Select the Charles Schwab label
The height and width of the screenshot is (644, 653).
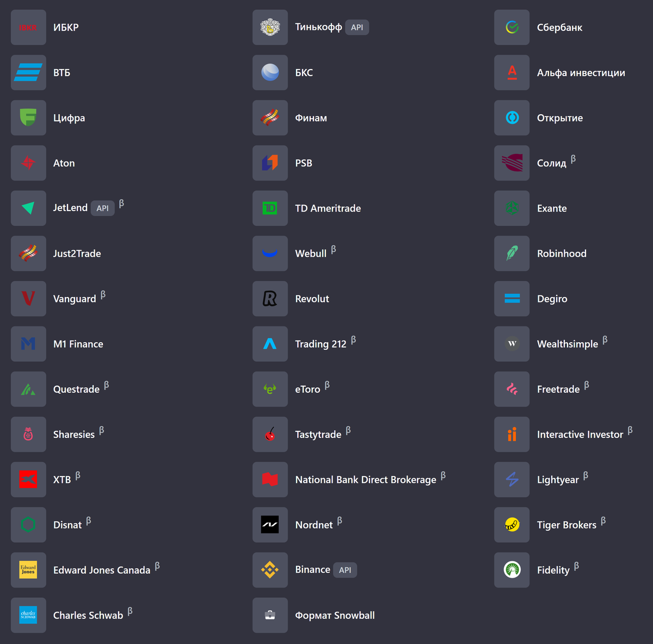tap(88, 615)
